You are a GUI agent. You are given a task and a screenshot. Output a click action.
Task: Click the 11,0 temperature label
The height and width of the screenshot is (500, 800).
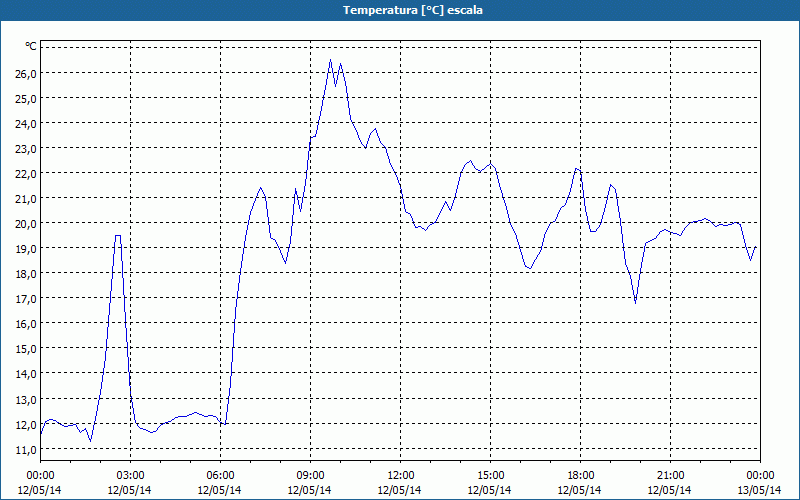coord(26,449)
